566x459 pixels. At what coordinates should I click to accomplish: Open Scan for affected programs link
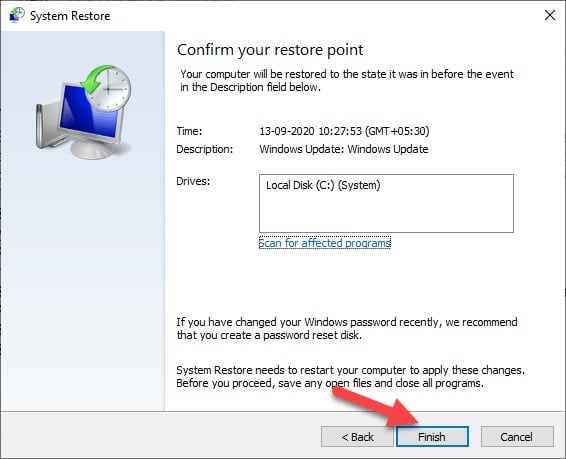[325, 243]
